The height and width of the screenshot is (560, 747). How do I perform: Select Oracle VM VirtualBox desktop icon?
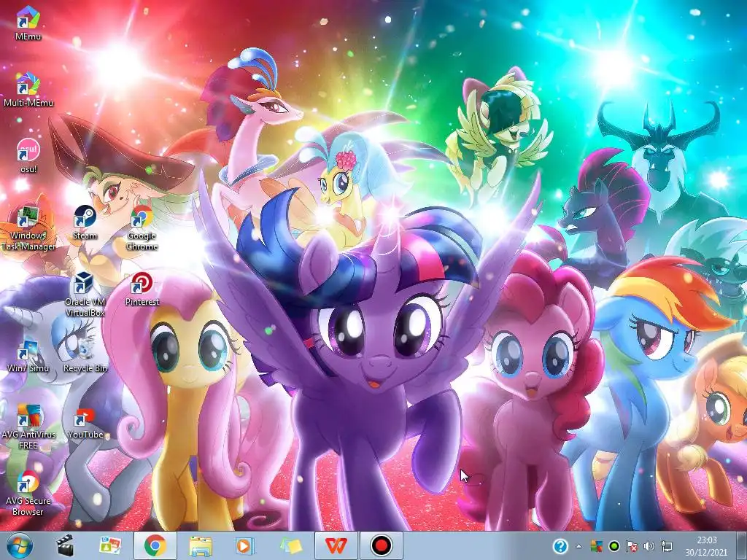pos(85,294)
